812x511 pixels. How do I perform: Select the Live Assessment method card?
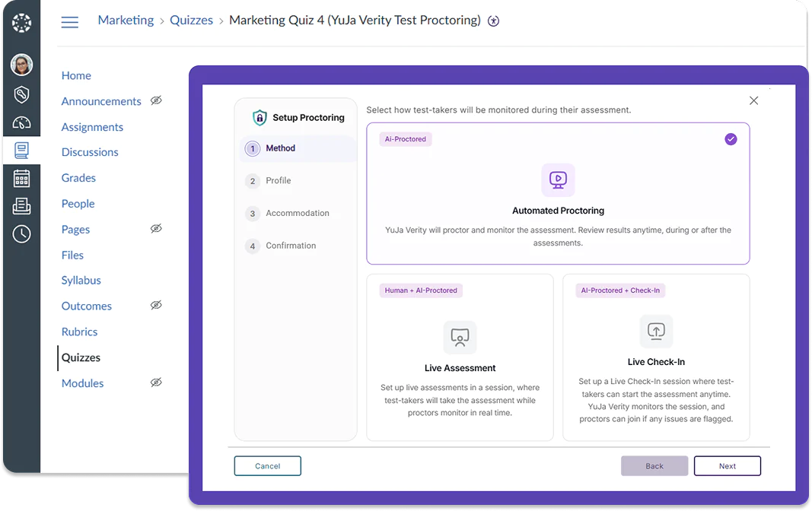pos(460,357)
